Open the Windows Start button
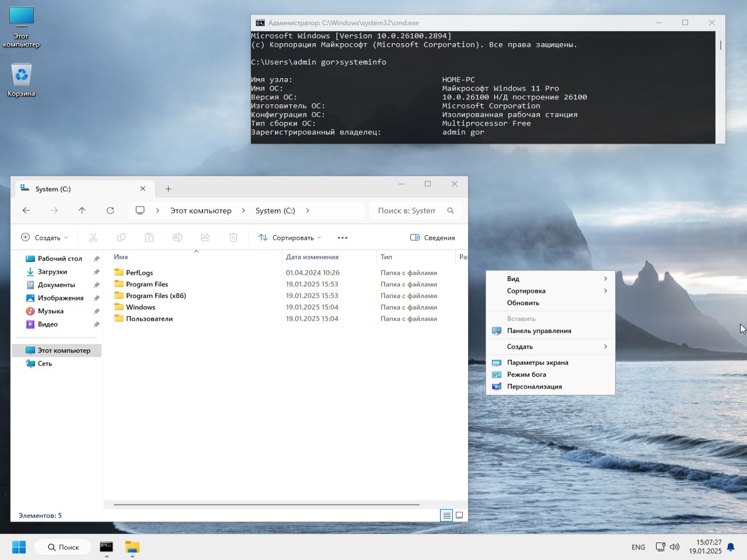Screen dimensions: 747x560 point(19,547)
